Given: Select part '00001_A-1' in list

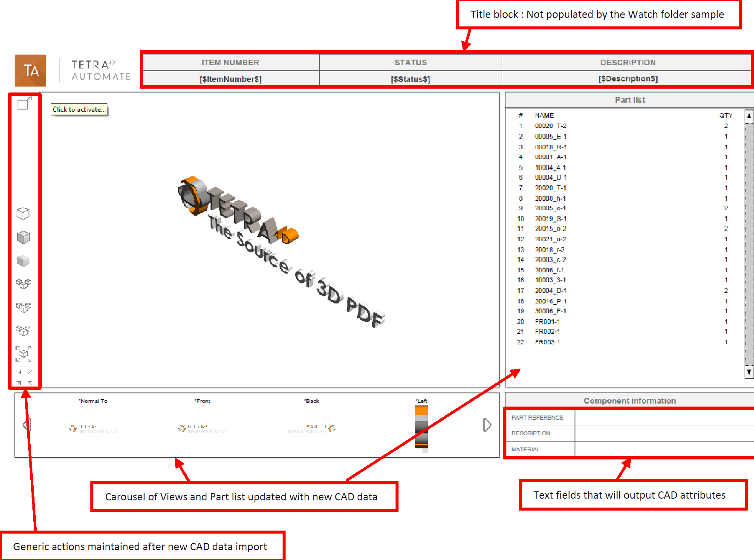Looking at the screenshot, I should click(x=550, y=157).
